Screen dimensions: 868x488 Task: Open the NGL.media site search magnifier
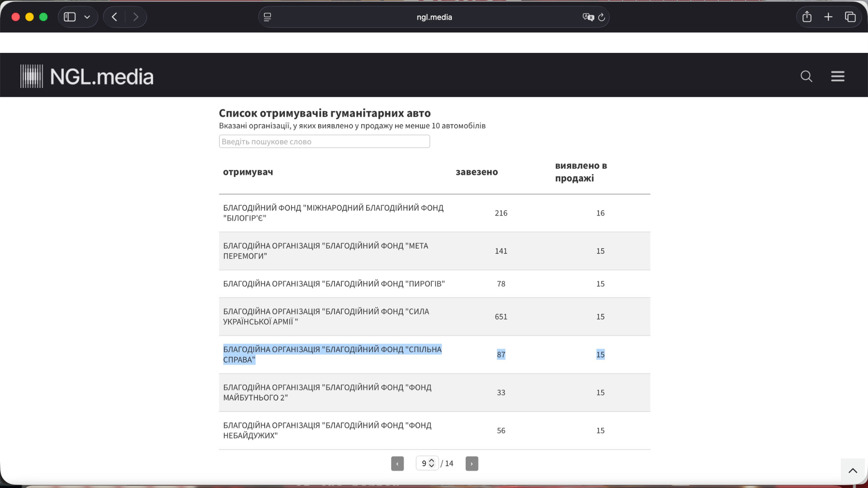806,76
